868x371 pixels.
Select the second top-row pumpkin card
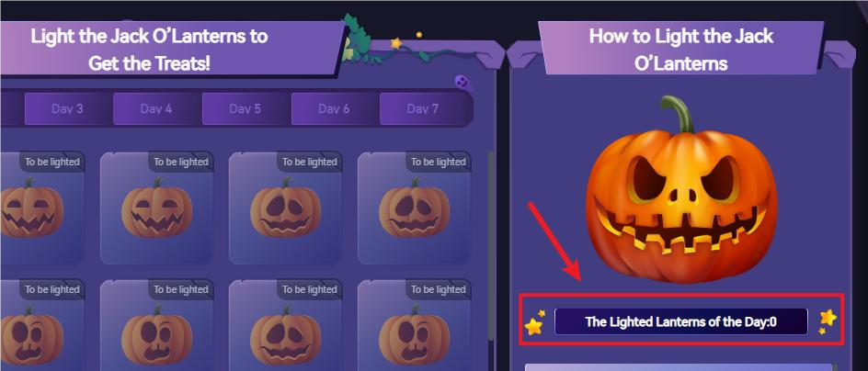[156, 208]
